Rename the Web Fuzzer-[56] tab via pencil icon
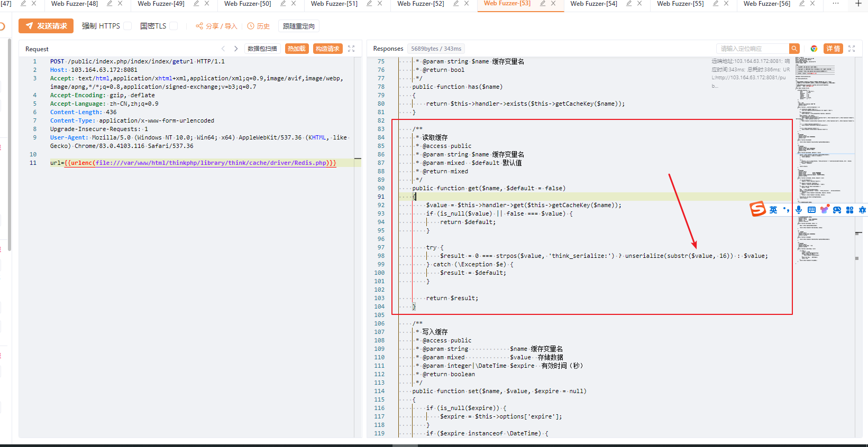The image size is (868, 447). click(x=802, y=3)
